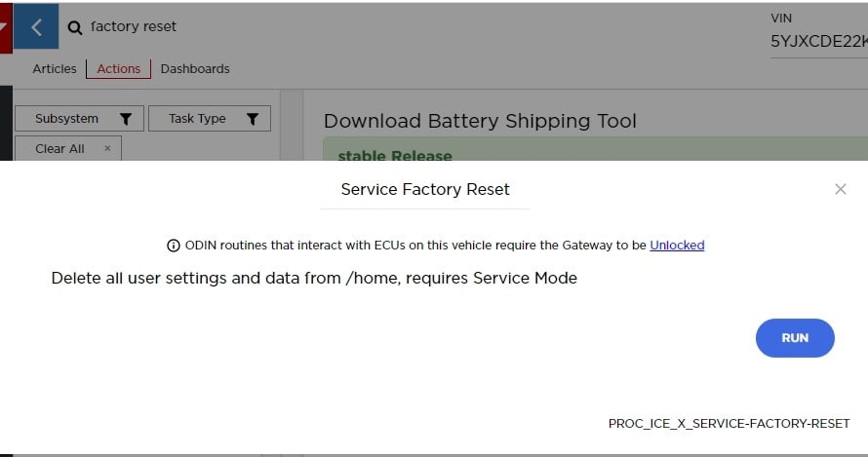Image resolution: width=868 pixels, height=457 pixels.
Task: Click the VIN number field
Action: tap(817, 42)
